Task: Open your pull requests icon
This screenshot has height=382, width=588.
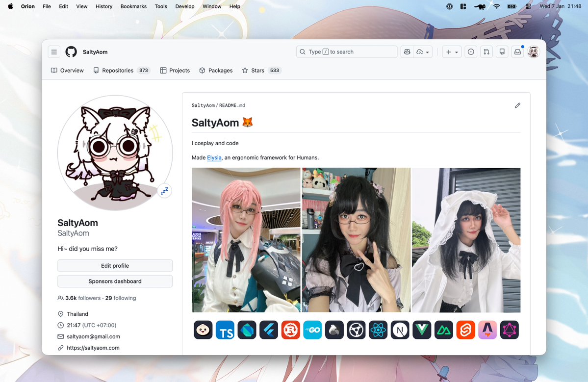Action: tap(486, 51)
